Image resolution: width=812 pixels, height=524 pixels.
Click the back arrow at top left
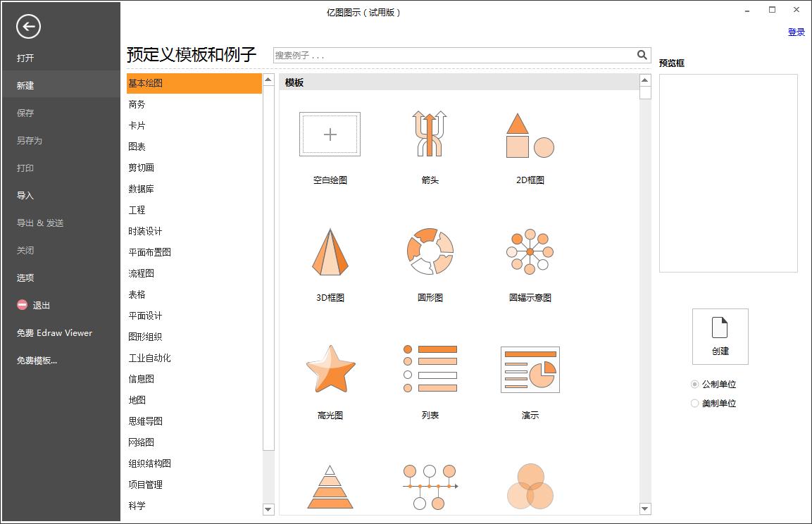[x=28, y=26]
